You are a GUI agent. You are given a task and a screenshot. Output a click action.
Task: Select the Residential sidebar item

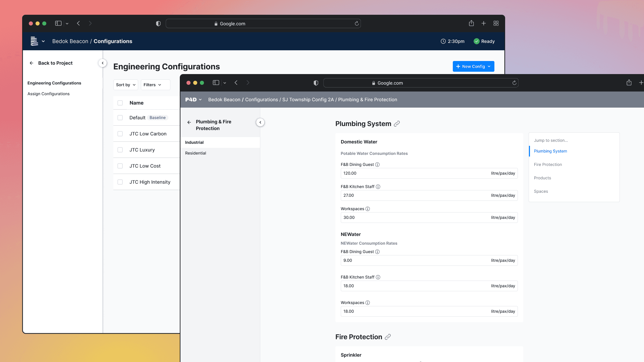(220, 153)
